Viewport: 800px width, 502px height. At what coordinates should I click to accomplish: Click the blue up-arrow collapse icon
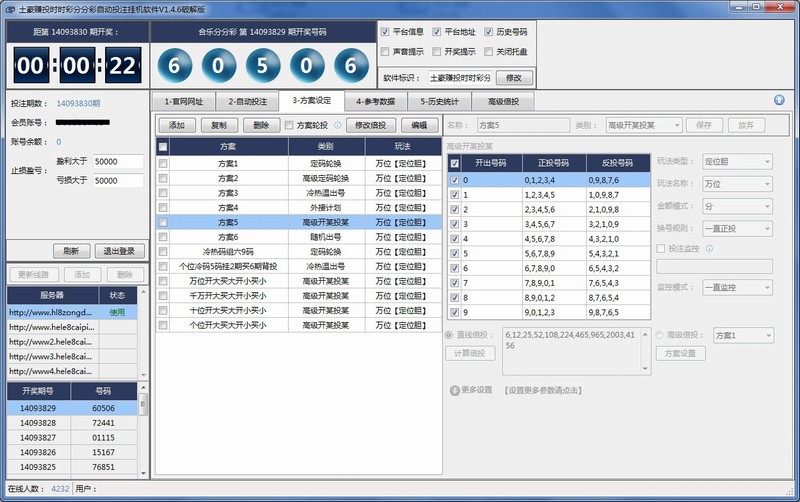tap(779, 100)
